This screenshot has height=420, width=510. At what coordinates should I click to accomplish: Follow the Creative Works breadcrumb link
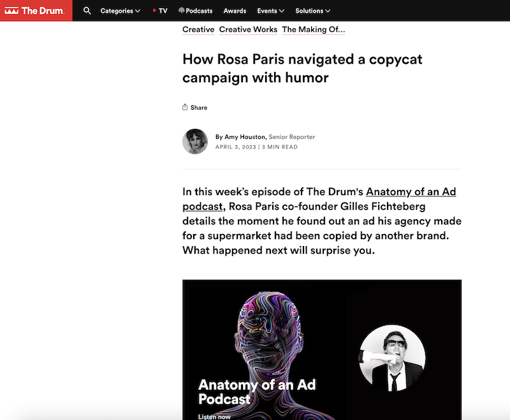248,29
